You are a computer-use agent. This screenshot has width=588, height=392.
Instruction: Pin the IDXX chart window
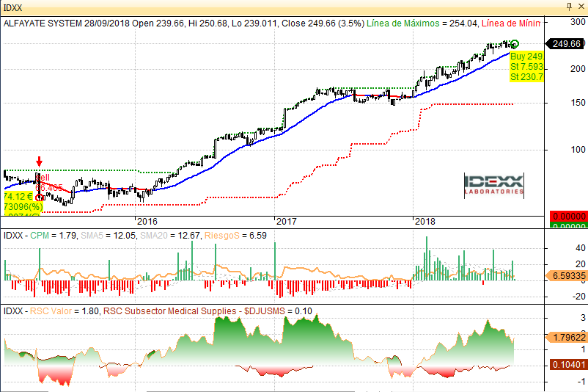569,7
